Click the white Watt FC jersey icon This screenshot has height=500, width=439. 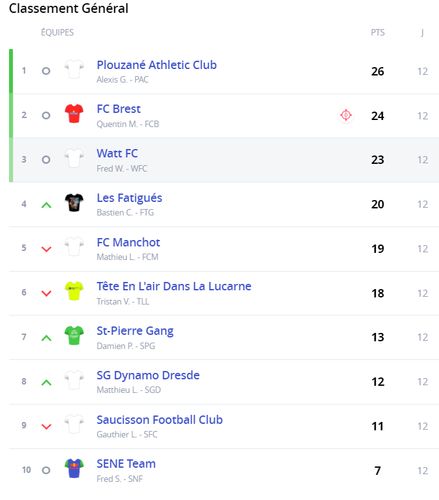(x=74, y=158)
